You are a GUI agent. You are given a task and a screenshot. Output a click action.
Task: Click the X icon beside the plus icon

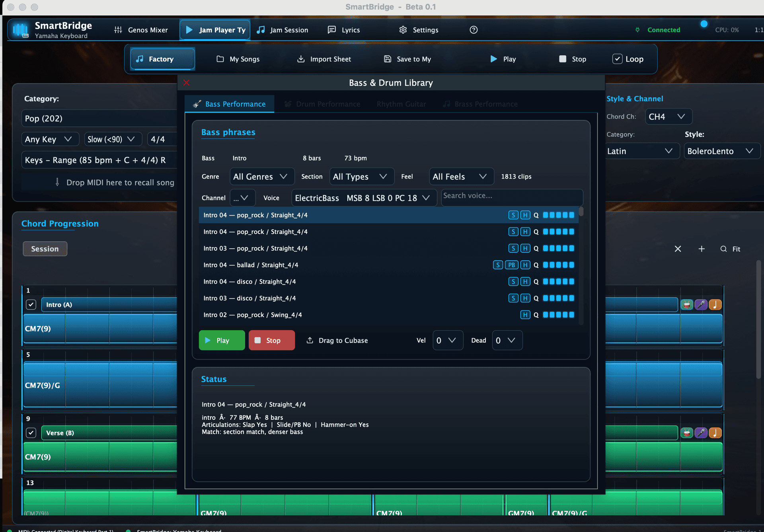pos(678,249)
